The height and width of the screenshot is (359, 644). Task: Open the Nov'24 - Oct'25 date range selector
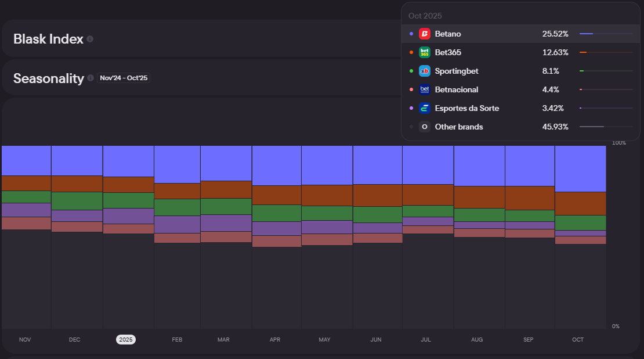[x=124, y=78]
